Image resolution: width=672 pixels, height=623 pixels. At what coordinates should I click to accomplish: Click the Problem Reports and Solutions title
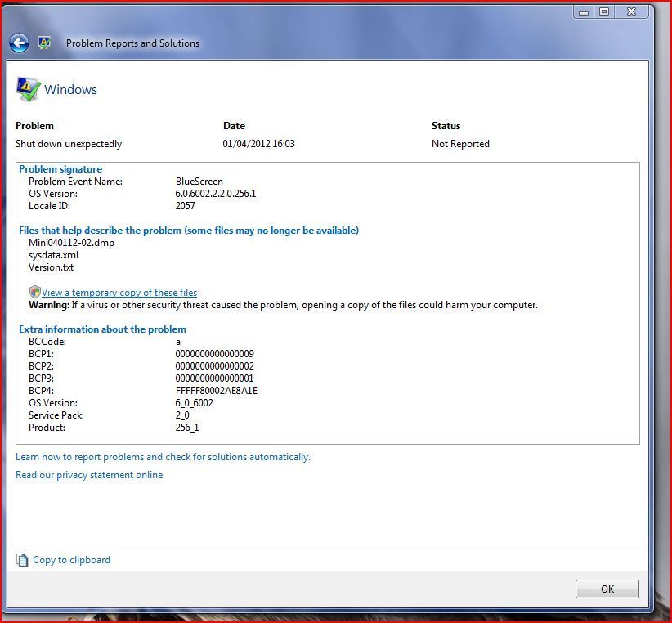tap(132, 43)
